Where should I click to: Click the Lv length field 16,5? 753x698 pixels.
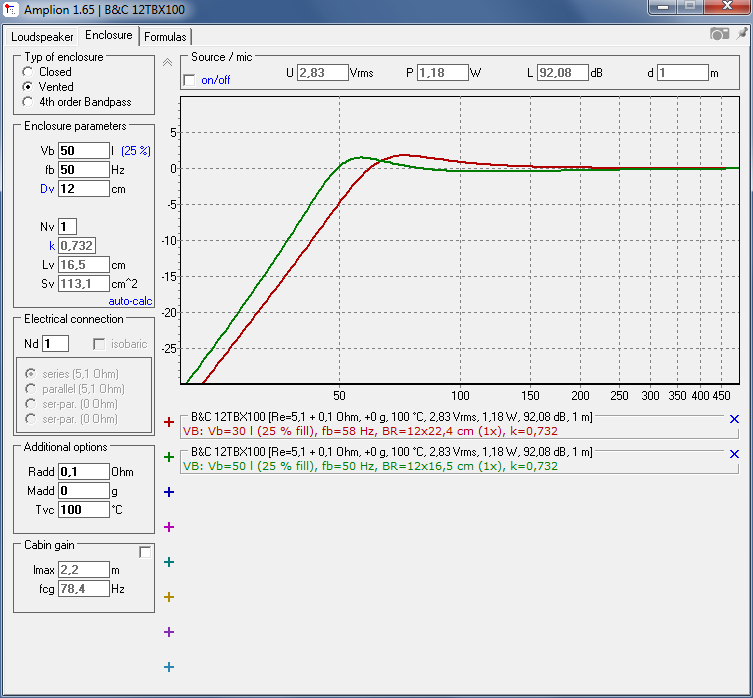[x=84, y=265]
